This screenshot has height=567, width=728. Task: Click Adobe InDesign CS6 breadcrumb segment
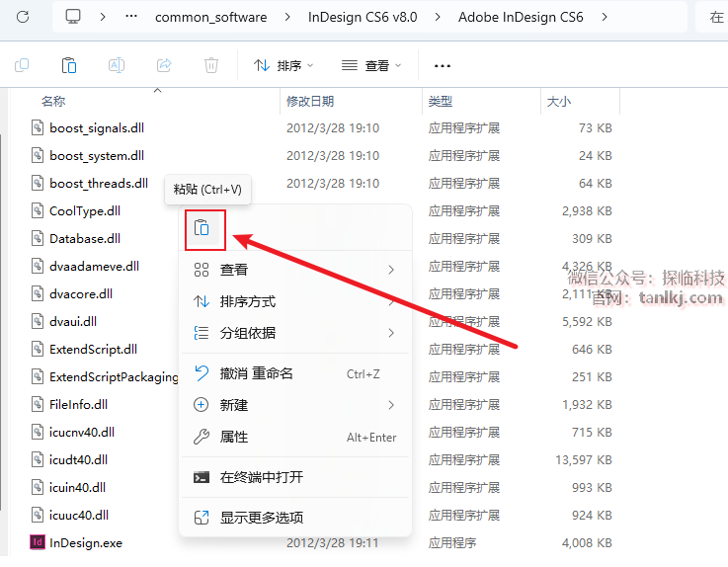(521, 17)
